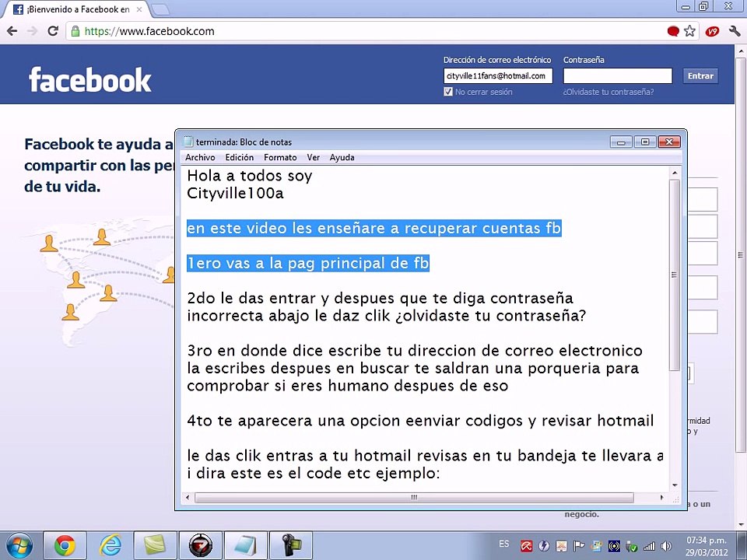The height and width of the screenshot is (560, 747).
Task: Open network signal strength tray icon
Action: 649,546
